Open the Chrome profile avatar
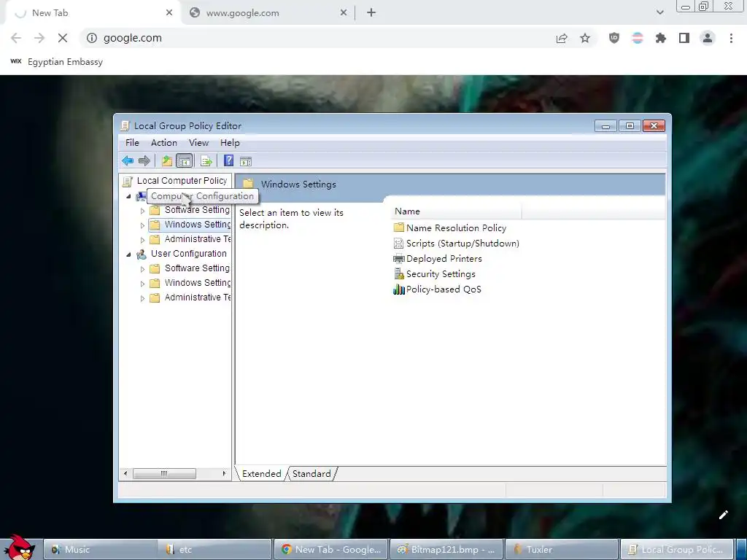Viewport: 747px width, 560px height. [708, 38]
